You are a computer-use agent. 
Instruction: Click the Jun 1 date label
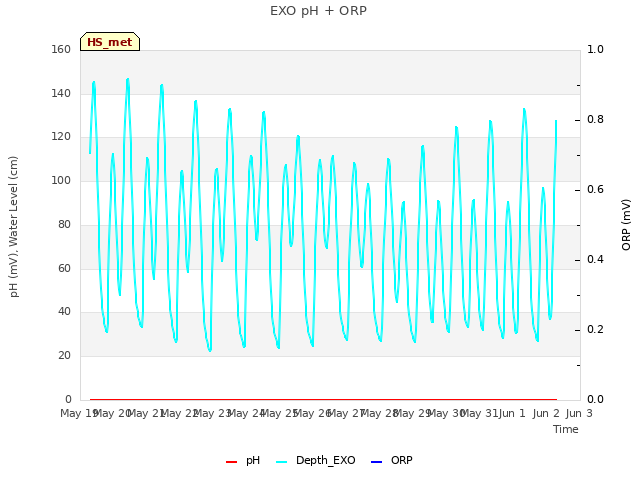click(512, 413)
